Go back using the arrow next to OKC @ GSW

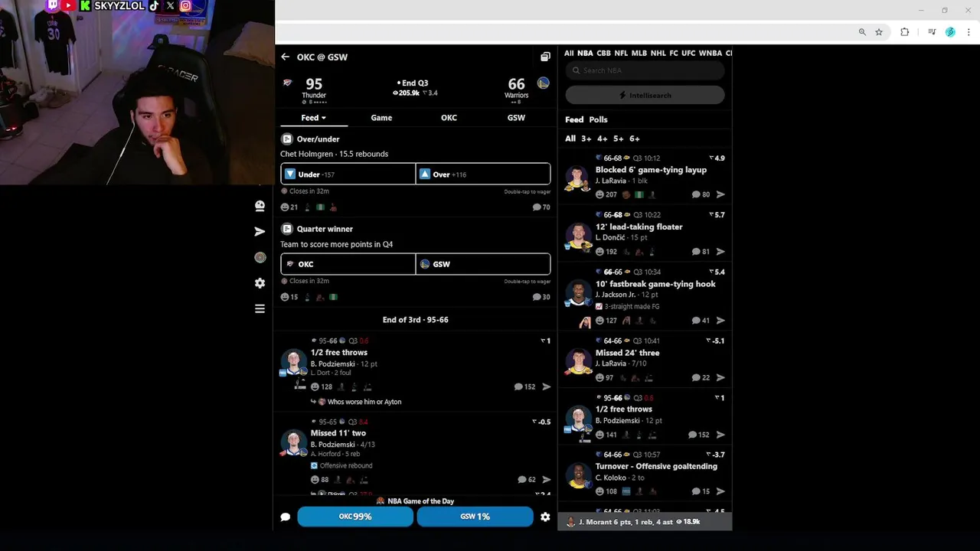(x=285, y=57)
